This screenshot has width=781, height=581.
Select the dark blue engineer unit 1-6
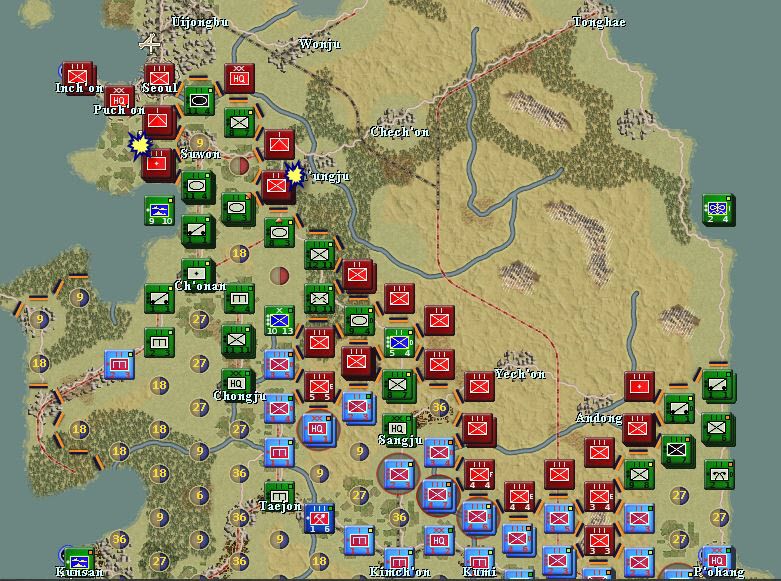(319, 519)
